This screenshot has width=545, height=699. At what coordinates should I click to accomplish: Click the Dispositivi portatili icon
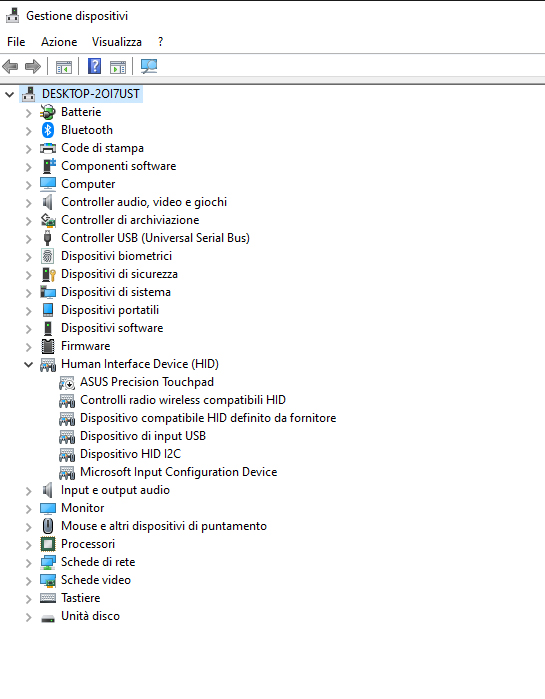pyautogui.click(x=48, y=310)
